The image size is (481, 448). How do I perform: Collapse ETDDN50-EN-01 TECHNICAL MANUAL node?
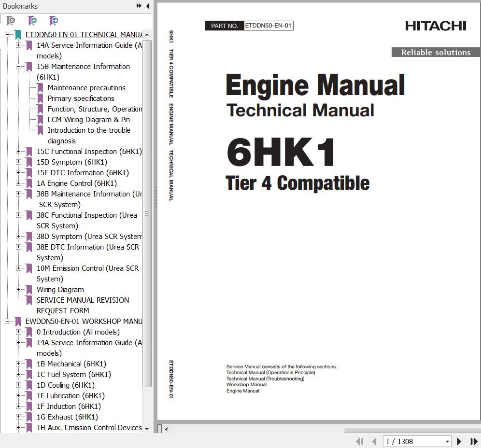tap(7, 35)
